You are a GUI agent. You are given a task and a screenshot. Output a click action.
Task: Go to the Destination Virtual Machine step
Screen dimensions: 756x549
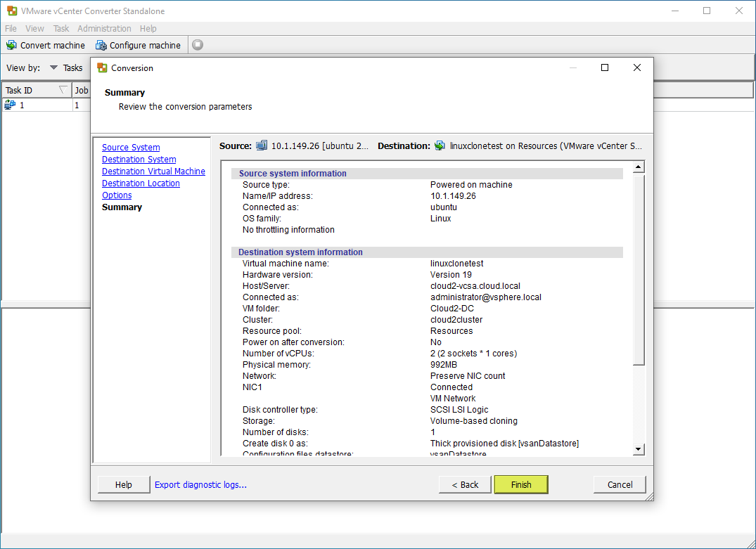click(153, 172)
